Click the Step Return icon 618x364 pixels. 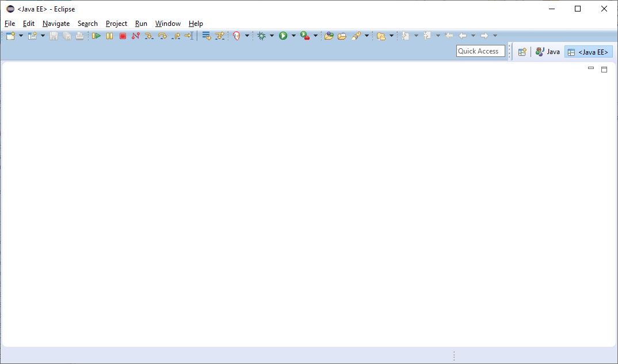point(176,36)
